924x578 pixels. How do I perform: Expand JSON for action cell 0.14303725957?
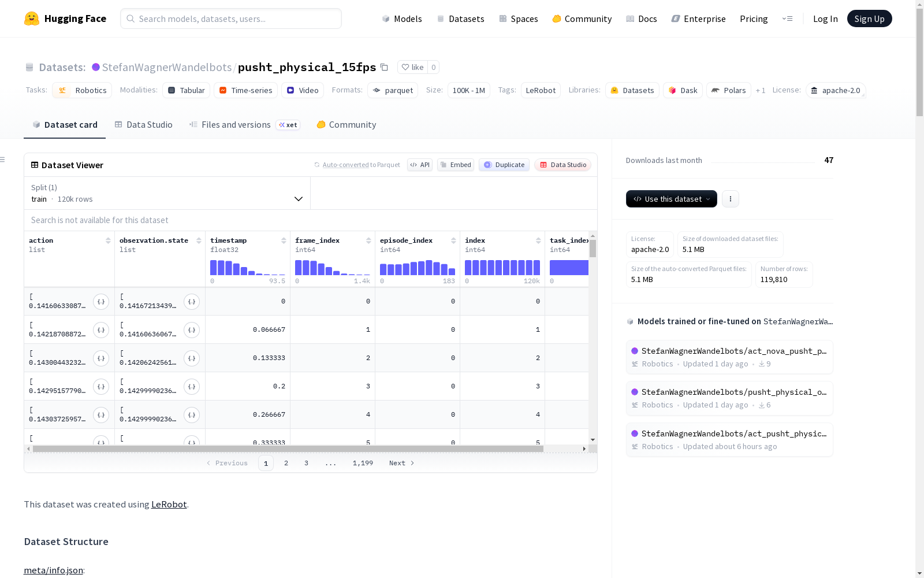pyautogui.click(x=101, y=415)
